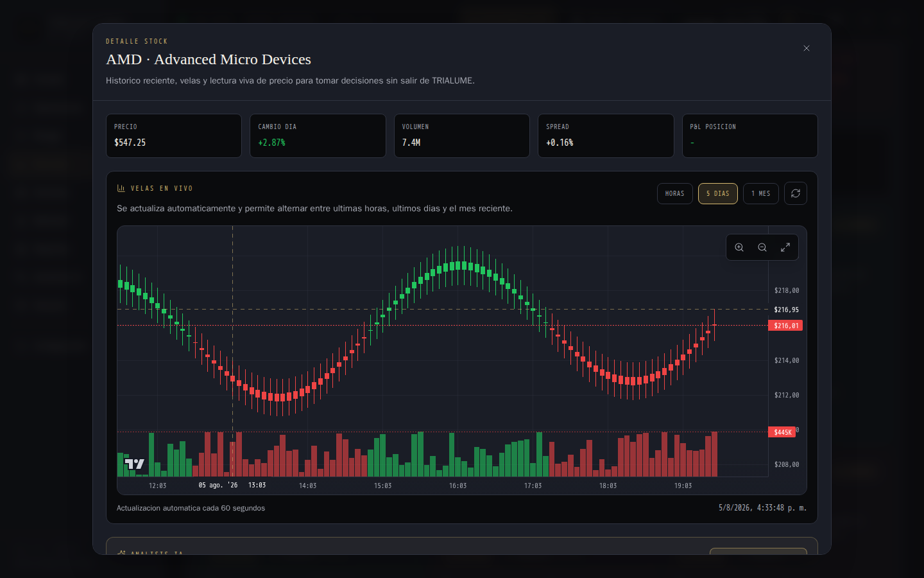Show the 1 MES chart range
This screenshot has width=924, height=578.
click(x=761, y=193)
